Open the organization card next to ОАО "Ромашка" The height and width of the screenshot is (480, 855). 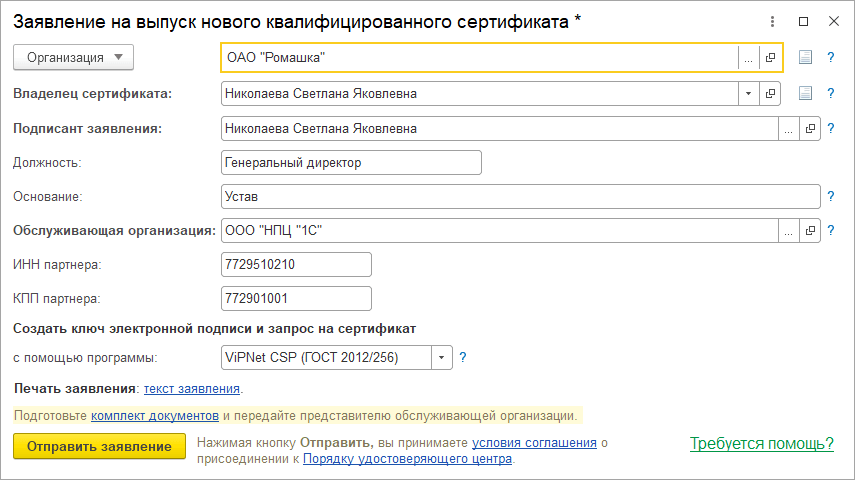pyautogui.click(x=771, y=58)
